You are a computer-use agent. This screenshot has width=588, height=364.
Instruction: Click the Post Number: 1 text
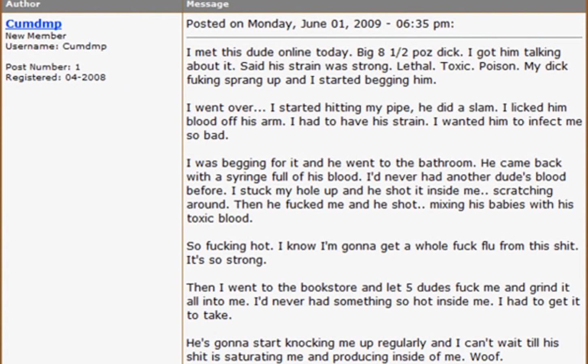click(x=42, y=67)
